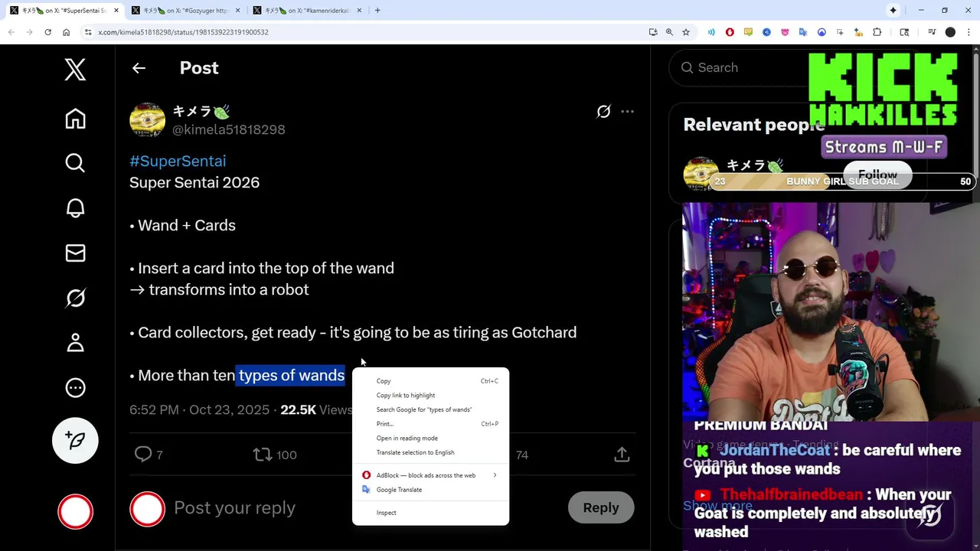Select Print... in the context menu
The width and height of the screenshot is (980, 551).
(430, 424)
